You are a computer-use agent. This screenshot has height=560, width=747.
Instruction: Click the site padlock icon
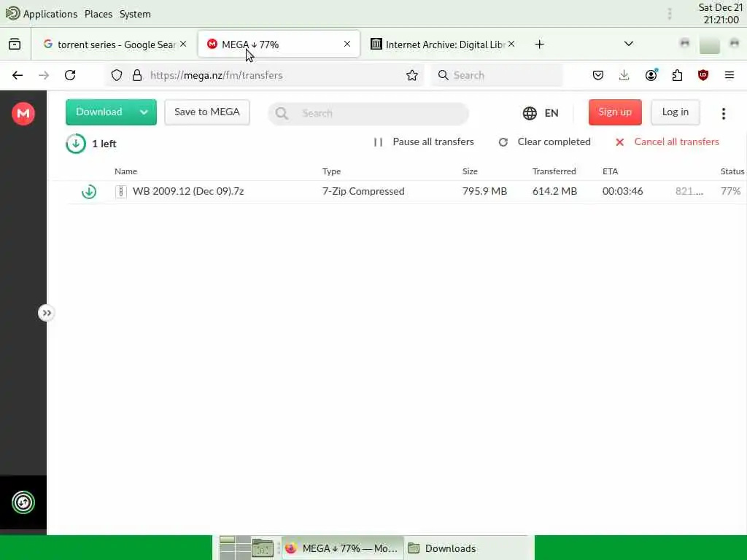[137, 75]
